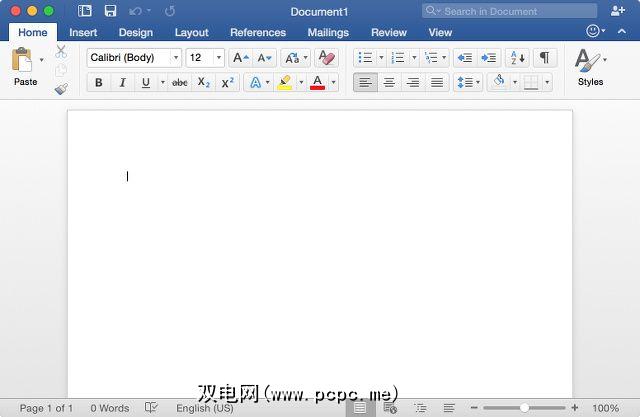Collapse the ribbon with the chevron
The width and height of the screenshot is (640, 417).
(x=622, y=31)
